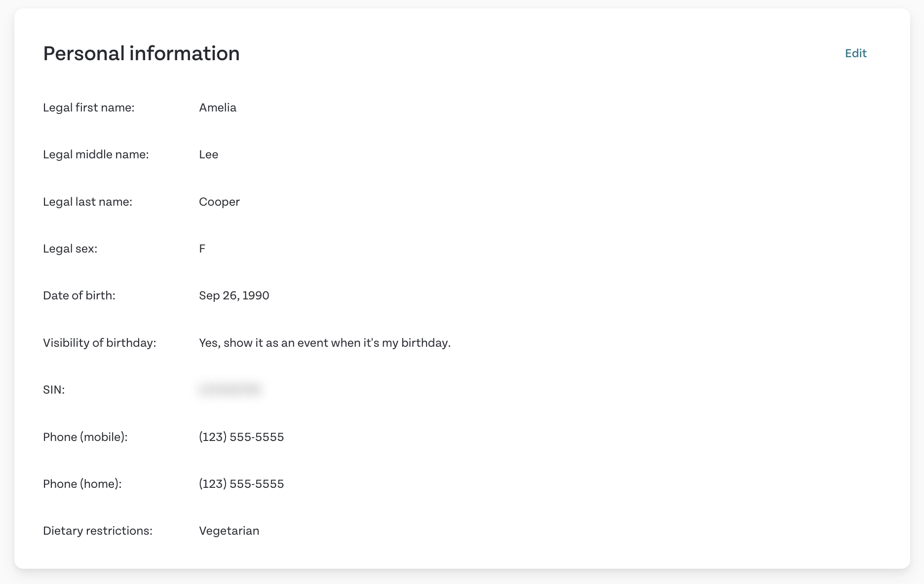Select the birthday visibility sentence starting 'Yes, show it'

[x=325, y=343]
